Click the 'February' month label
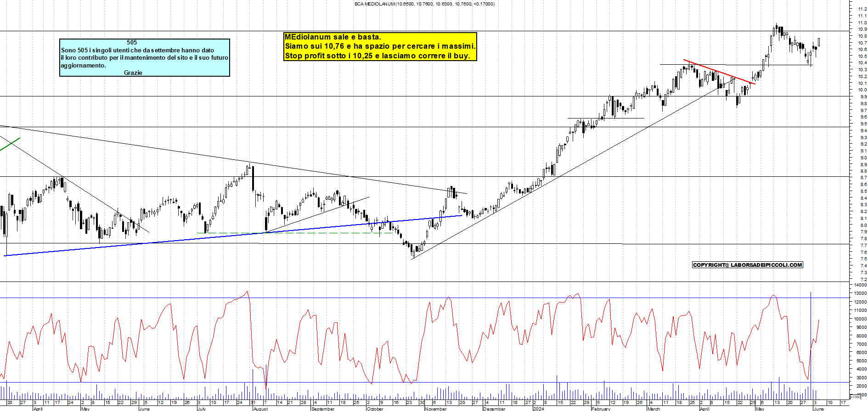This screenshot has width=868, height=411. (601, 409)
